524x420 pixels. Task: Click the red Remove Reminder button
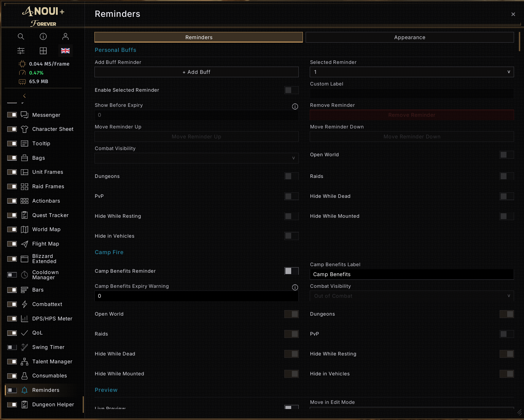(412, 115)
